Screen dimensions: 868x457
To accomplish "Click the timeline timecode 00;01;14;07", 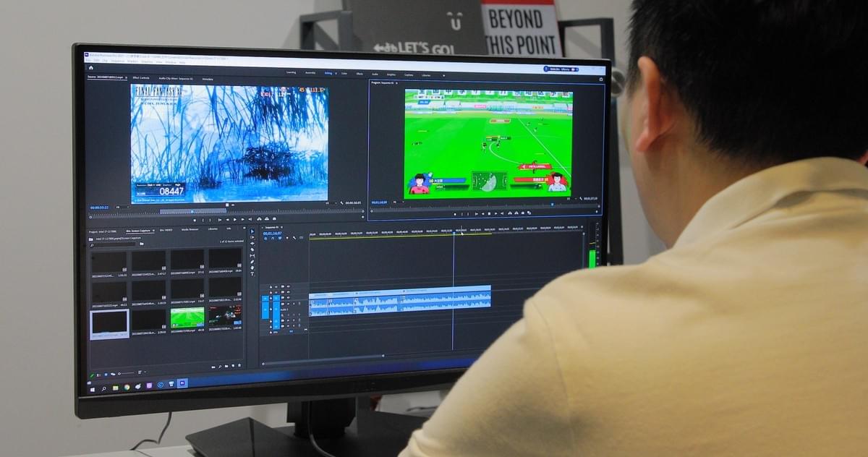I will point(272,233).
